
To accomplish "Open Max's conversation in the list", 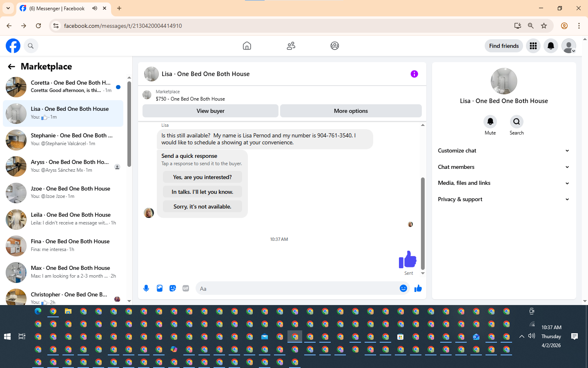I will coord(63,272).
